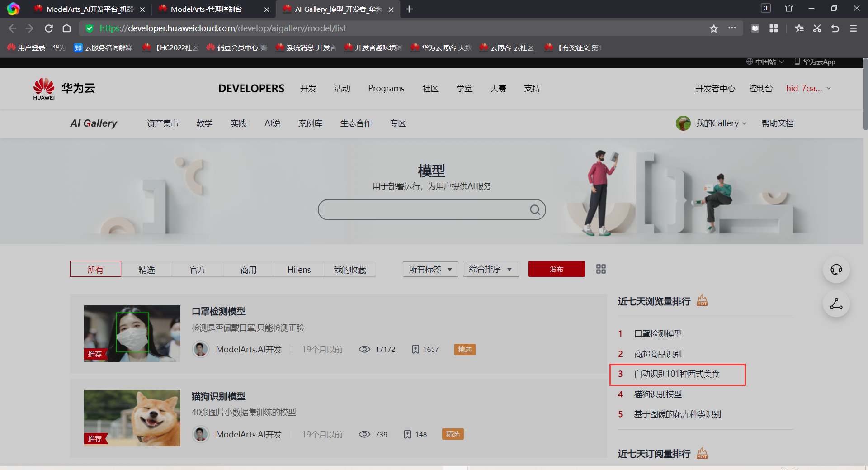
Task: Go to 控制台 link
Action: coord(760,88)
